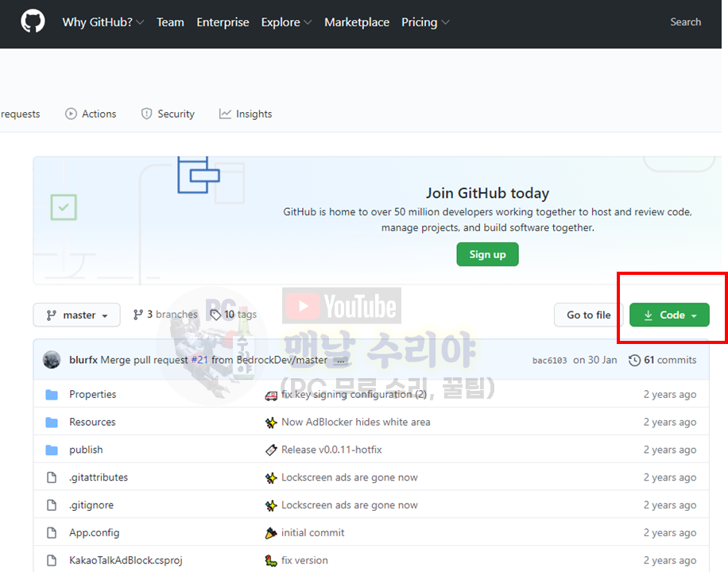Expand the Pricing dropdown menu

coord(425,22)
